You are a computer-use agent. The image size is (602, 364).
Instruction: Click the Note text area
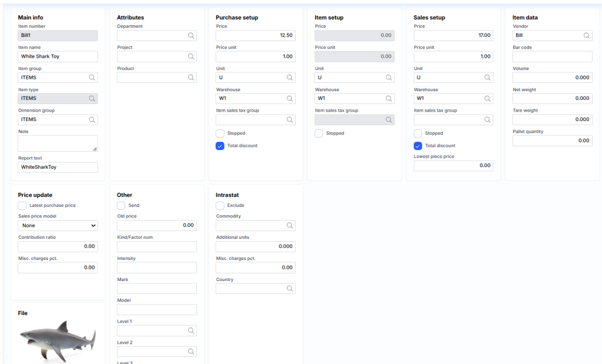(58, 143)
